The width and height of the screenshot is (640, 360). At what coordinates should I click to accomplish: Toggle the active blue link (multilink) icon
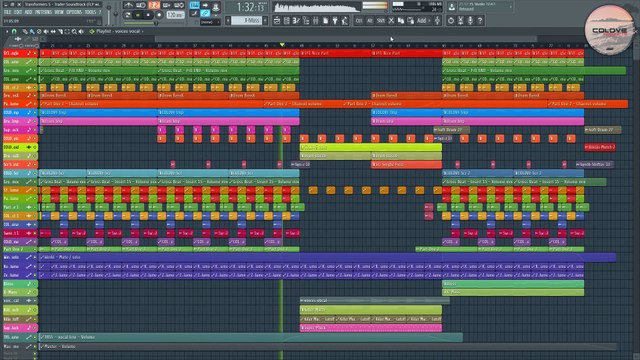(x=205, y=13)
